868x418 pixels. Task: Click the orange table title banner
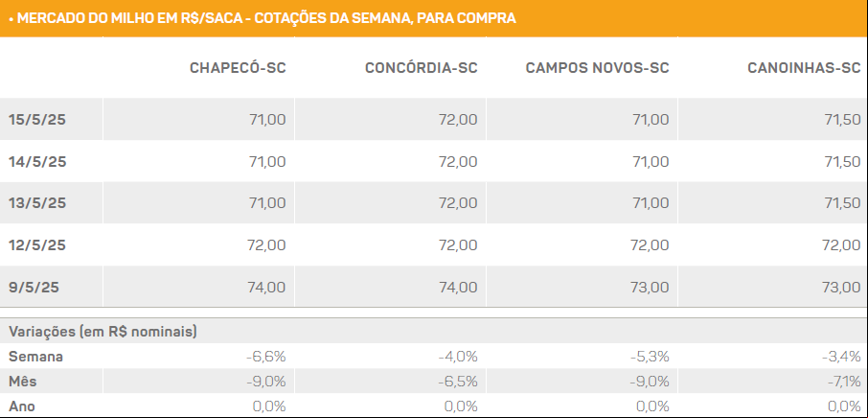click(434, 18)
